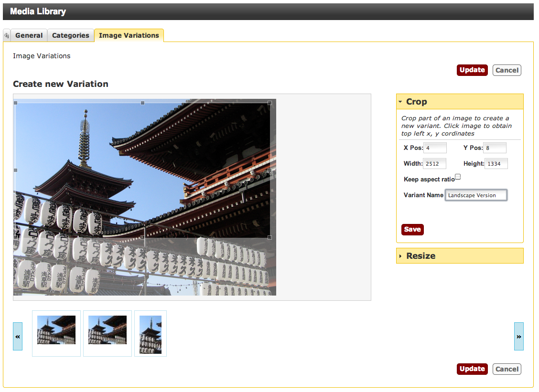The height and width of the screenshot is (392, 539).
Task: Select the portrait variation thumbnail
Action: coord(151,334)
